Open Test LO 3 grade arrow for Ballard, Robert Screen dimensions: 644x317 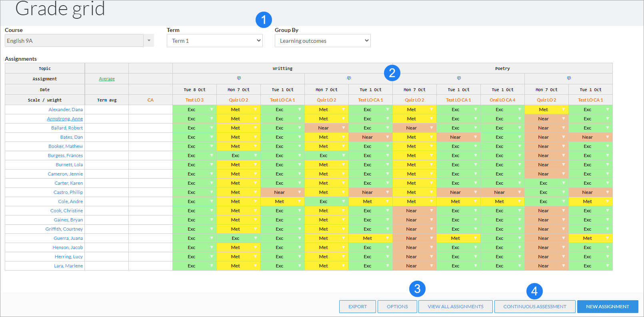pyautogui.click(x=212, y=128)
